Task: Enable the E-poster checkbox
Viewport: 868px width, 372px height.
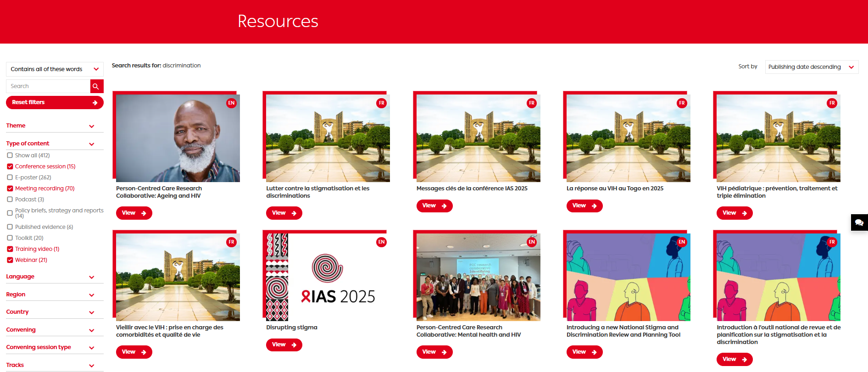Action: [x=10, y=178]
